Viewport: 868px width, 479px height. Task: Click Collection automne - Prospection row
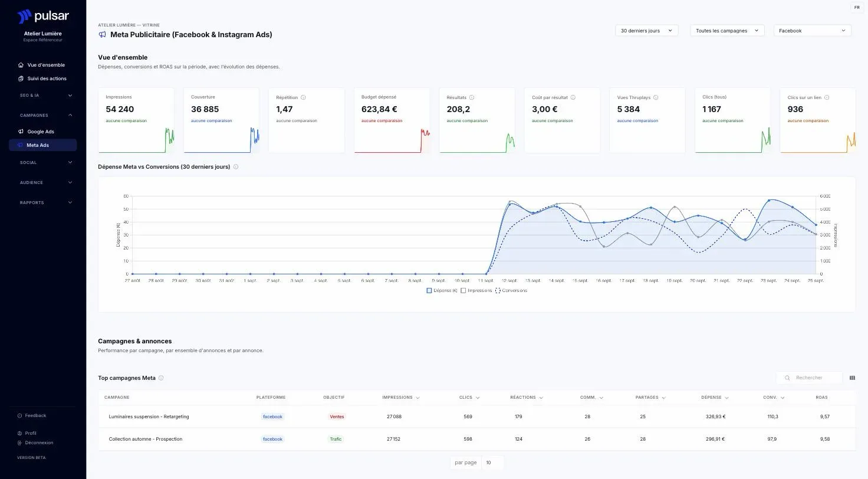click(476, 439)
